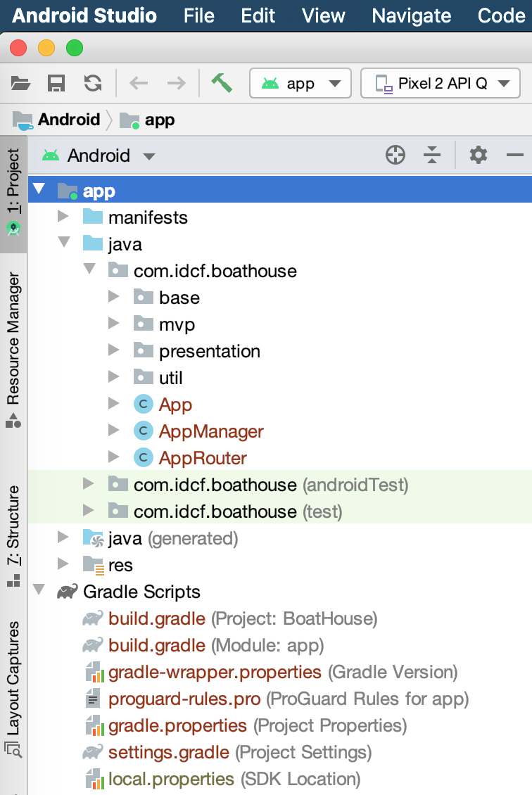Click the Open folder toolbar icon
This screenshot has height=795, width=532.
[21, 84]
